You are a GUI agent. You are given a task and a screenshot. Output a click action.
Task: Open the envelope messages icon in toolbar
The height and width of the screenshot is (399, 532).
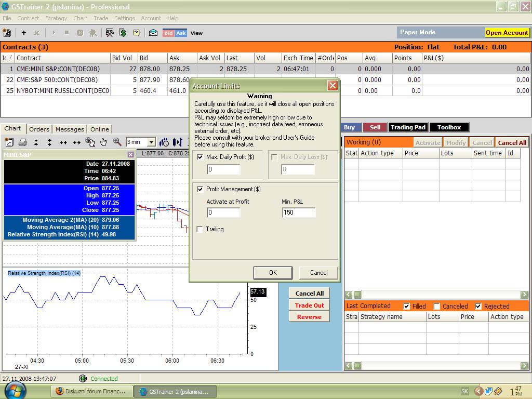tap(153, 33)
